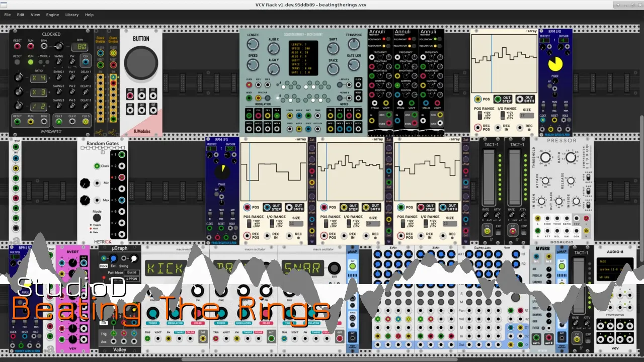
Task: Click the second TACT-1 touch slider strip
Action: click(x=515, y=176)
